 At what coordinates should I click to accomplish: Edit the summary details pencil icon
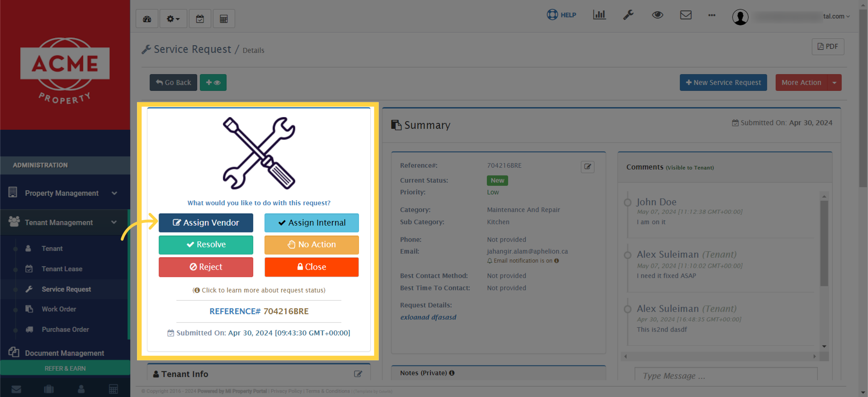588,166
